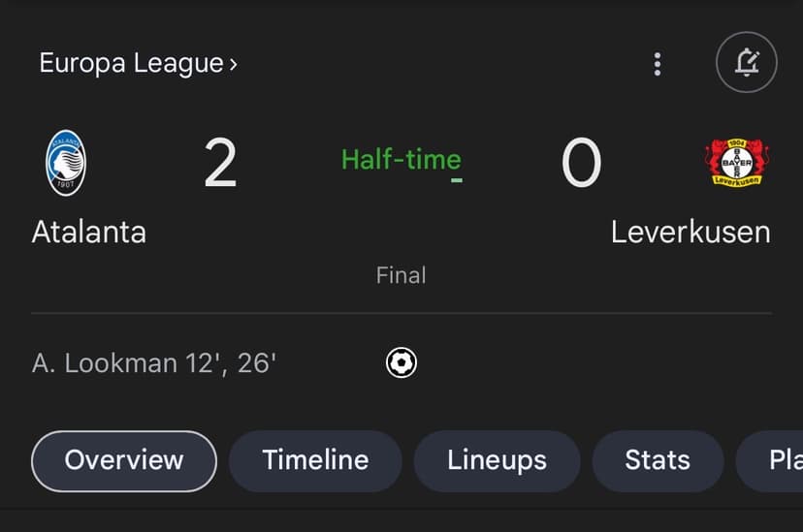The image size is (803, 532).
Task: Click Atalanta's score of 2
Action: pos(221,164)
